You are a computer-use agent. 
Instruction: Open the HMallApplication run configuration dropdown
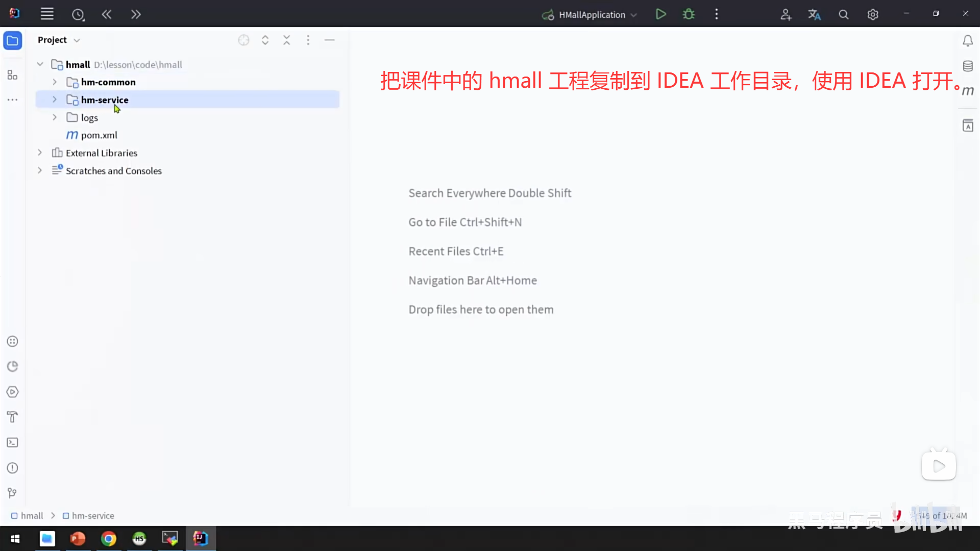tap(633, 14)
